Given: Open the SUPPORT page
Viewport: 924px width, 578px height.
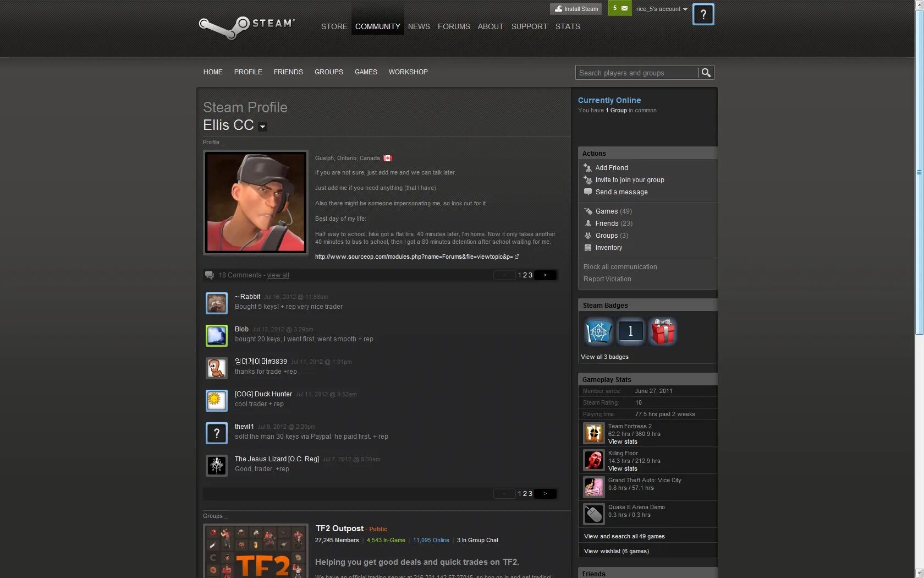Looking at the screenshot, I should point(529,26).
